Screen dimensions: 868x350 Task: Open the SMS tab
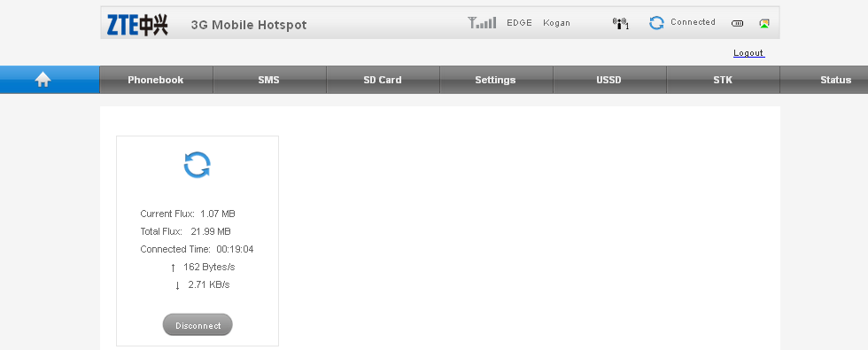pos(269,80)
